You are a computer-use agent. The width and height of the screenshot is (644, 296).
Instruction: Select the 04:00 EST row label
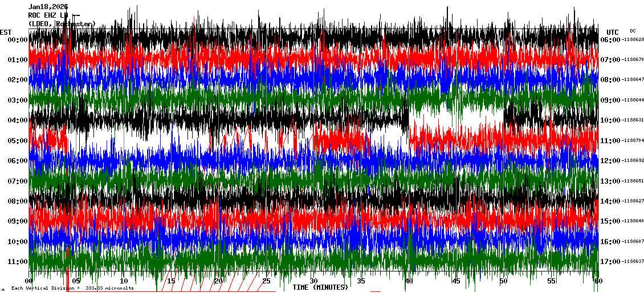pyautogui.click(x=17, y=120)
